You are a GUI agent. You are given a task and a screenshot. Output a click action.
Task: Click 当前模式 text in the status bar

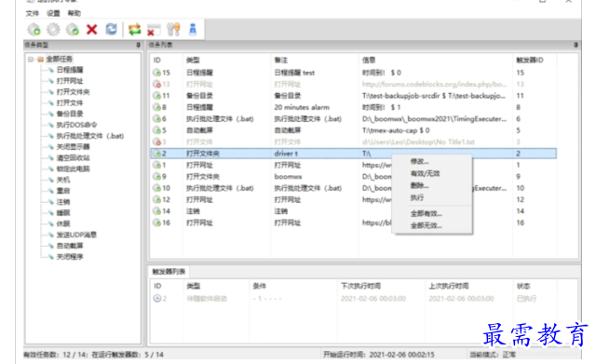click(493, 355)
